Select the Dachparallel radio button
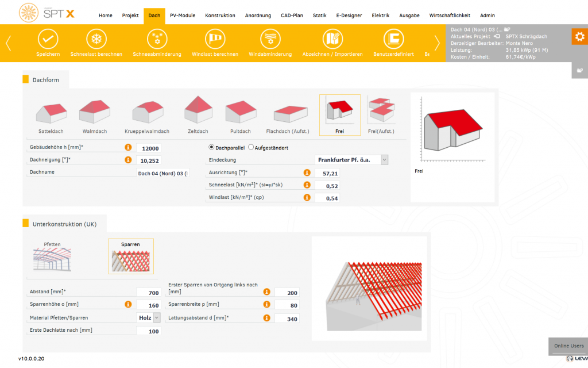 (211, 148)
